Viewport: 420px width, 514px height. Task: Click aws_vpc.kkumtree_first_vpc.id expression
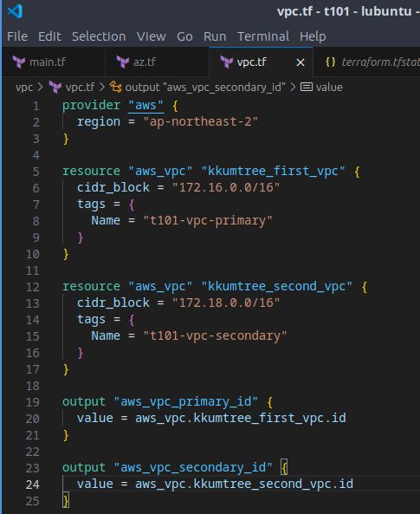pyautogui.click(x=241, y=419)
